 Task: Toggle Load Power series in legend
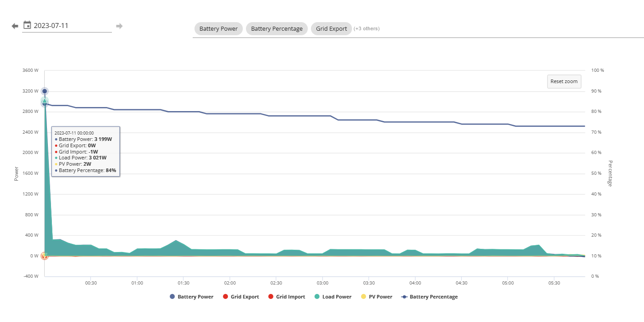click(333, 297)
